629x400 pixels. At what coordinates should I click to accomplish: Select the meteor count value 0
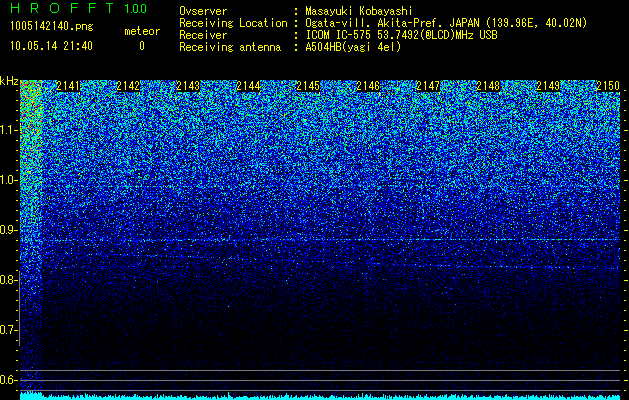pyautogui.click(x=142, y=46)
